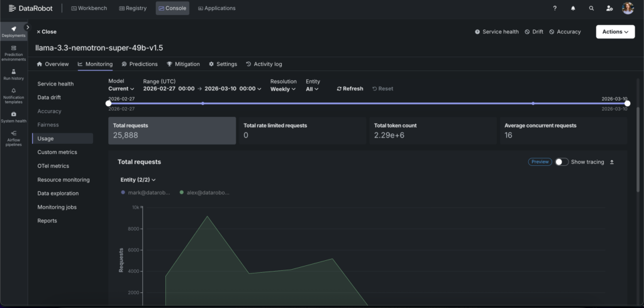The width and height of the screenshot is (644, 308).
Task: Go to Run history sidebar icon
Action: (x=13, y=74)
